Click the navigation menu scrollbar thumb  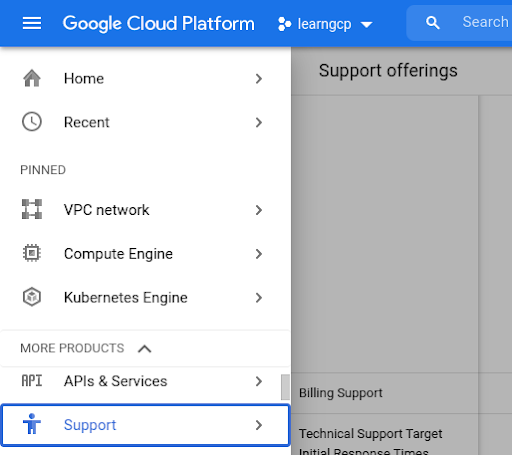click(285, 387)
